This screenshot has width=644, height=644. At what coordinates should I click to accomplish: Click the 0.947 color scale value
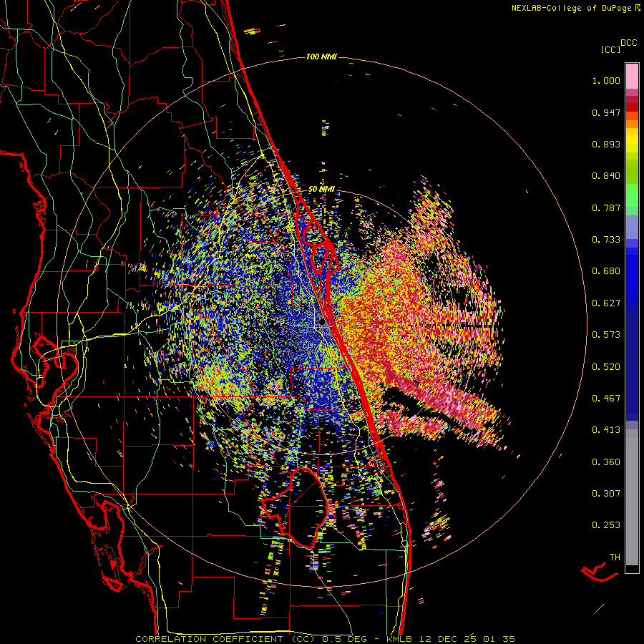[606, 112]
